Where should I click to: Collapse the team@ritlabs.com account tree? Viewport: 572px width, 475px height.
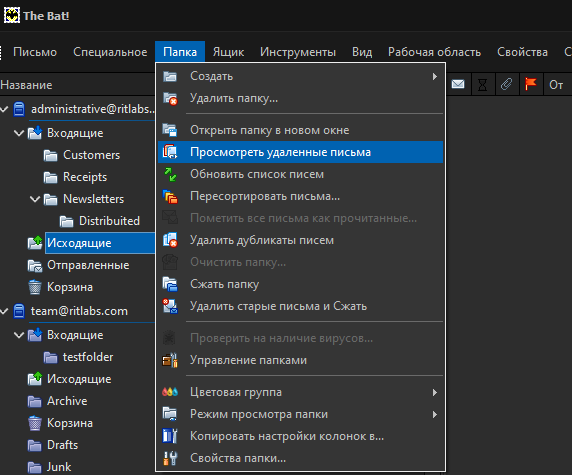(4, 311)
